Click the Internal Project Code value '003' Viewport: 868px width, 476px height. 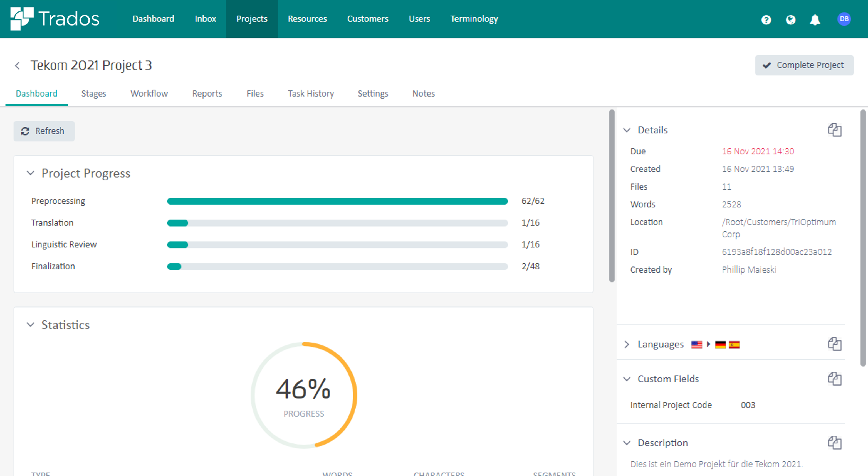point(748,405)
